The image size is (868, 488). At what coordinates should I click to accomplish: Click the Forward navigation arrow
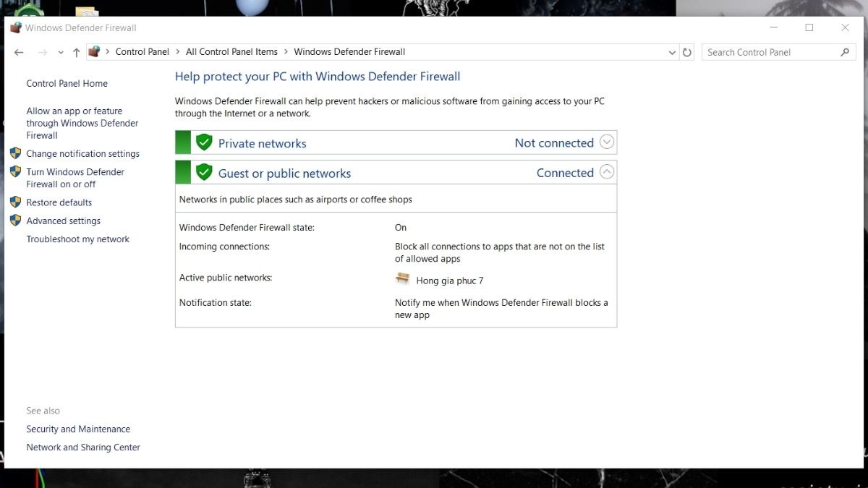point(42,52)
